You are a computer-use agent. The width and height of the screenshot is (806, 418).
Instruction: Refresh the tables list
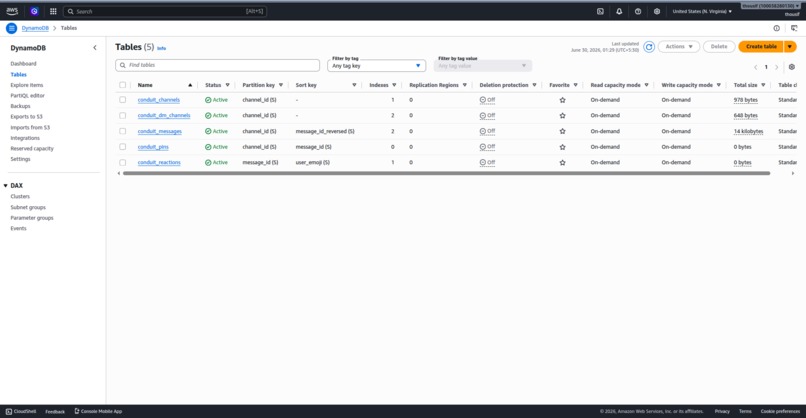pyautogui.click(x=649, y=47)
